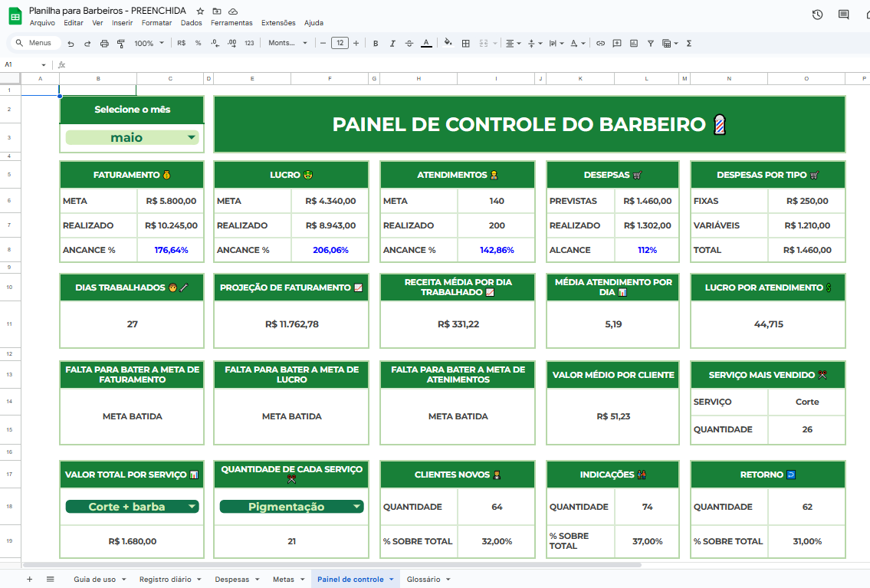The width and height of the screenshot is (870, 588).
Task: Open borders menu icon
Action: pyautogui.click(x=465, y=44)
